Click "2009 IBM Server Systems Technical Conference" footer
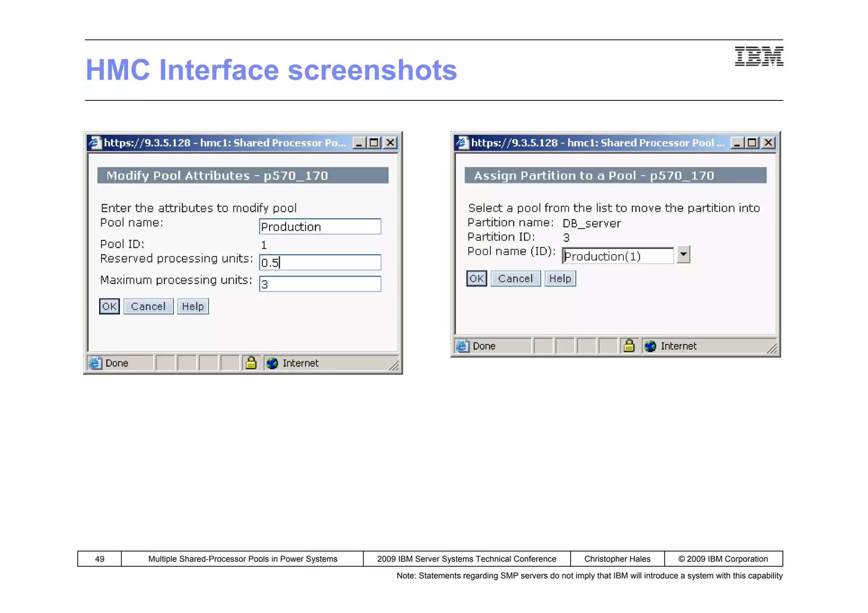 467,559
